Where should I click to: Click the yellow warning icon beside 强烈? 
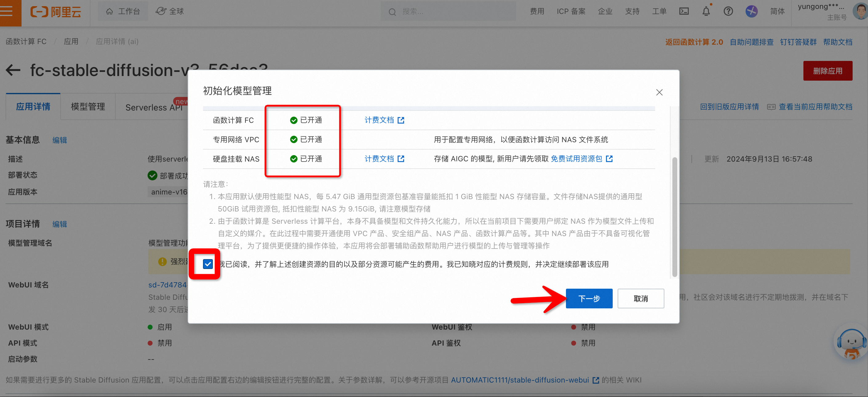tap(162, 262)
